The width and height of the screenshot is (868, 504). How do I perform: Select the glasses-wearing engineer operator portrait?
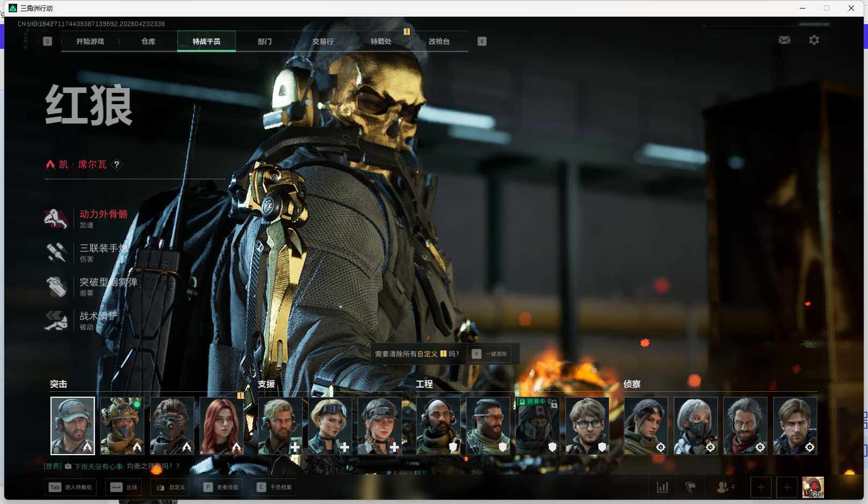(587, 426)
